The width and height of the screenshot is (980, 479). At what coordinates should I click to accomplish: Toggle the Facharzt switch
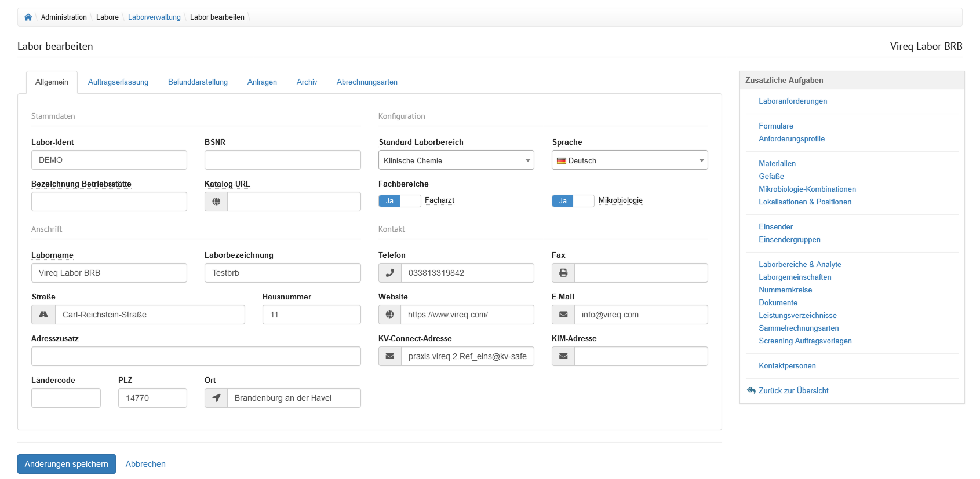pyautogui.click(x=399, y=201)
